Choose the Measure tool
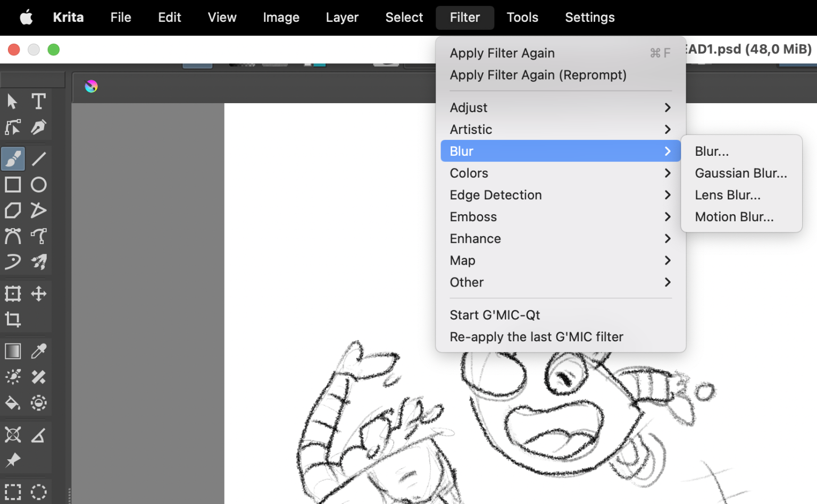Screen dimensions: 817x504 [x=38, y=434]
